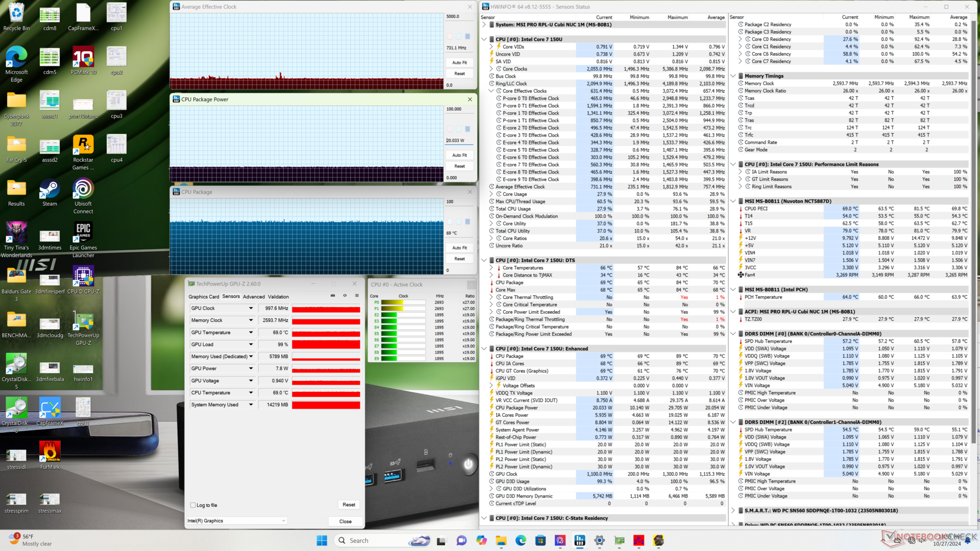This screenshot has width=980, height=551.
Task: Open the Tiny Tina's Wonderlands icon
Action: (x=16, y=240)
